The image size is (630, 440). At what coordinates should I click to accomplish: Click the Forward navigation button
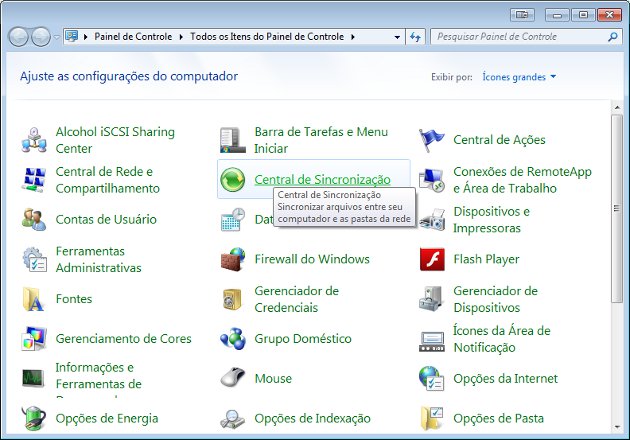point(41,37)
